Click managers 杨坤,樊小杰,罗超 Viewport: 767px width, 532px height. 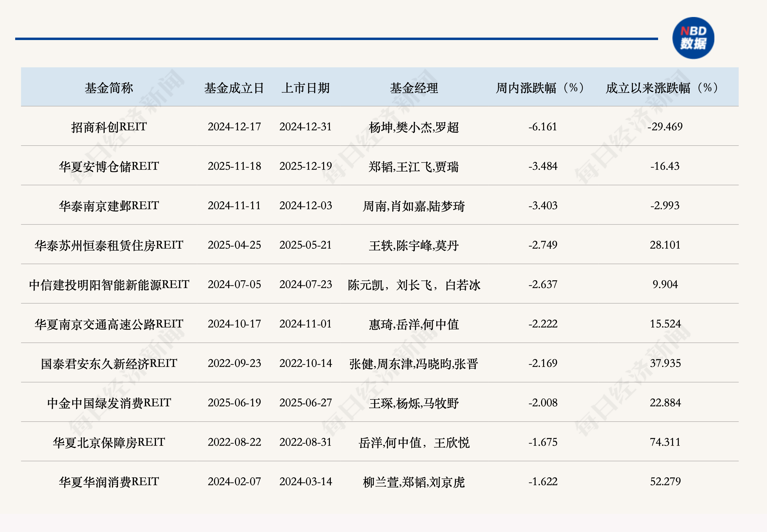(x=414, y=127)
